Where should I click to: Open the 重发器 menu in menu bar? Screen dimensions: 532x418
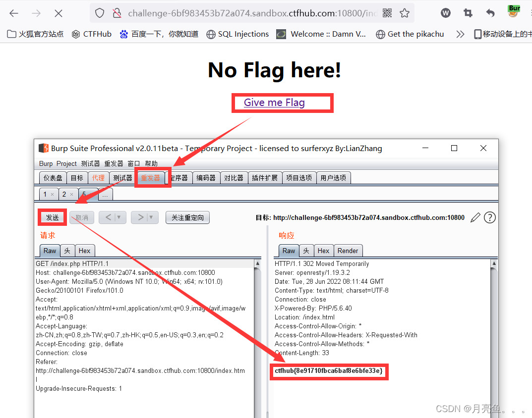[x=114, y=163]
